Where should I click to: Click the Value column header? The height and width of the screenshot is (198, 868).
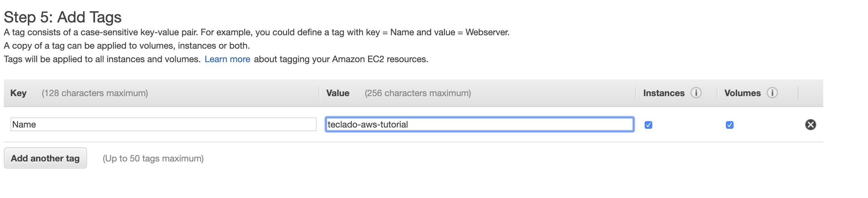pos(338,93)
